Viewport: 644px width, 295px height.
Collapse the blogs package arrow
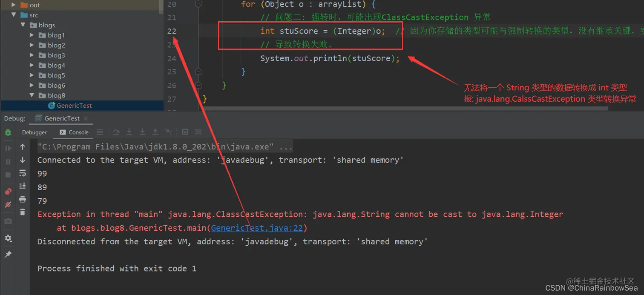click(23, 25)
